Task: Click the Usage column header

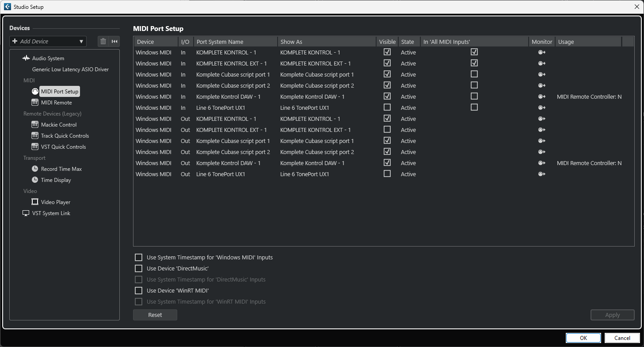Action: (x=588, y=42)
